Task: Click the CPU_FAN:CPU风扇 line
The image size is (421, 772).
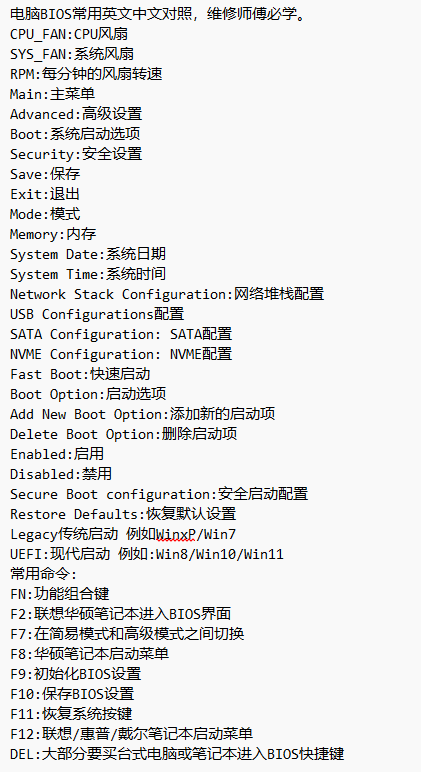Action: (69, 34)
